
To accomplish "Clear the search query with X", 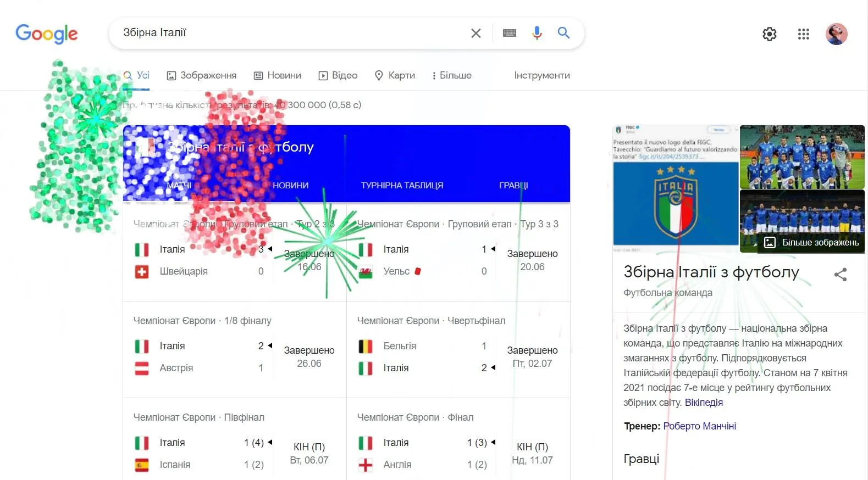I will click(476, 33).
